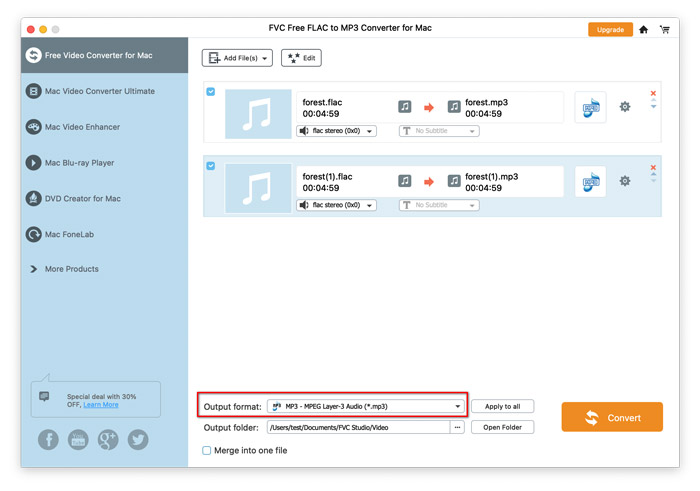Viewport: 700px width, 491px height.
Task: Click Apply to all button
Action: (502, 406)
